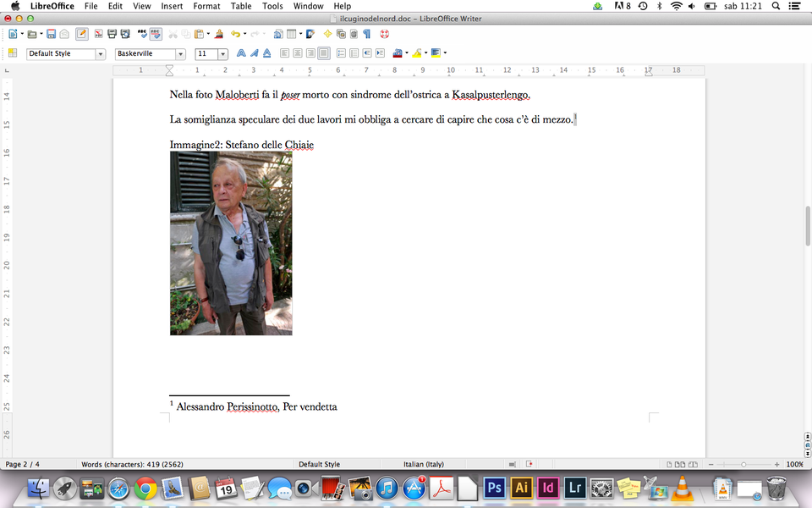Expand the Baskerville font name dropdown
This screenshot has height=508, width=812.
click(x=180, y=54)
